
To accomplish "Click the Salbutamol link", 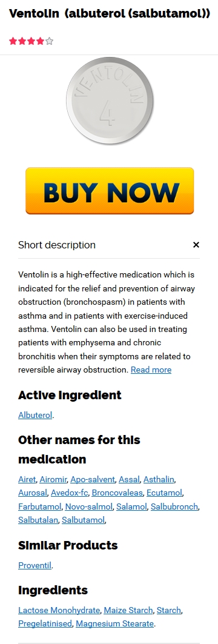I will pos(84,520).
